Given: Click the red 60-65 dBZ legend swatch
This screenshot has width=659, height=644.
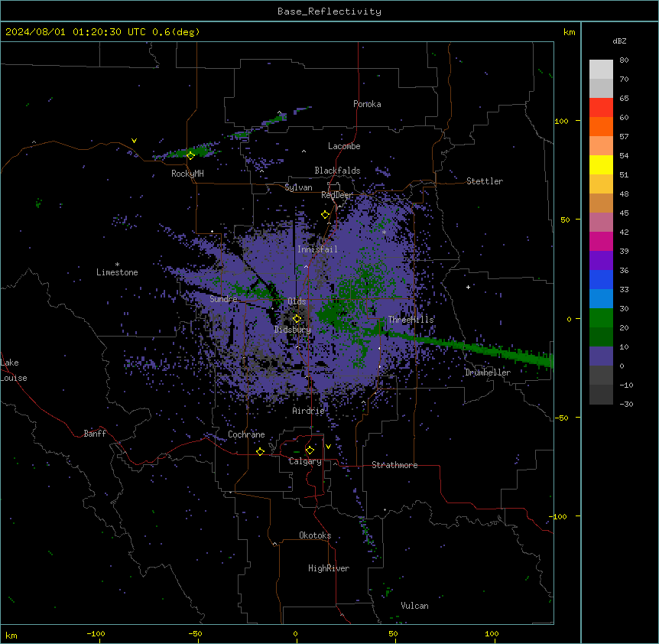Looking at the screenshot, I should [601, 108].
